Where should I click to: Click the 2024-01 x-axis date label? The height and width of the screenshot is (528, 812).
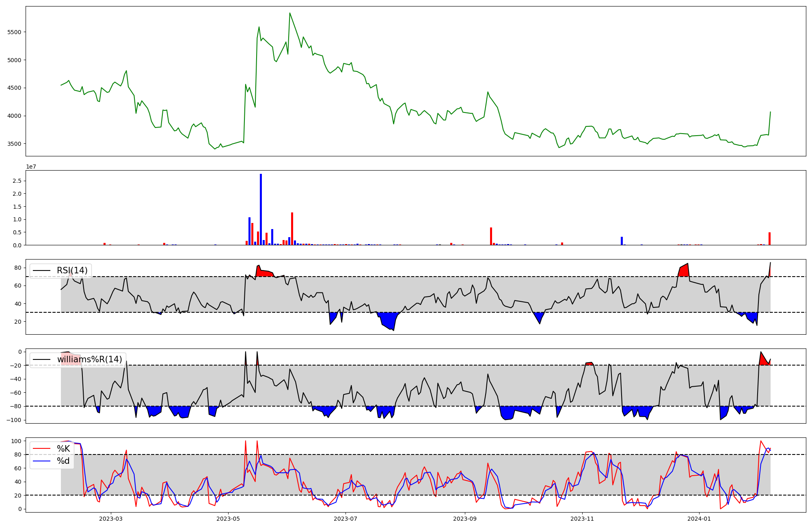[x=700, y=519]
